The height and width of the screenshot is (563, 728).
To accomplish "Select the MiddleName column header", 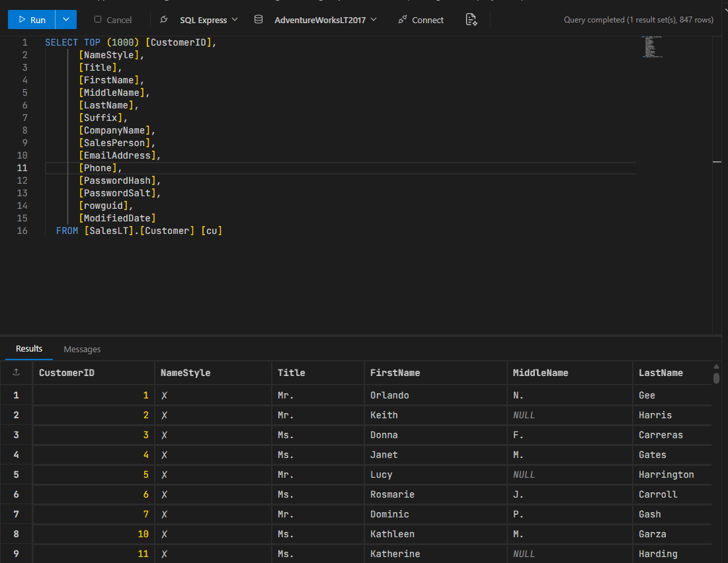I will (x=570, y=373).
